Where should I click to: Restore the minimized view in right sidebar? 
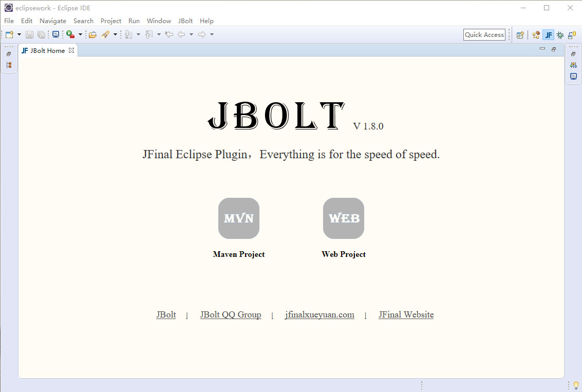click(573, 53)
